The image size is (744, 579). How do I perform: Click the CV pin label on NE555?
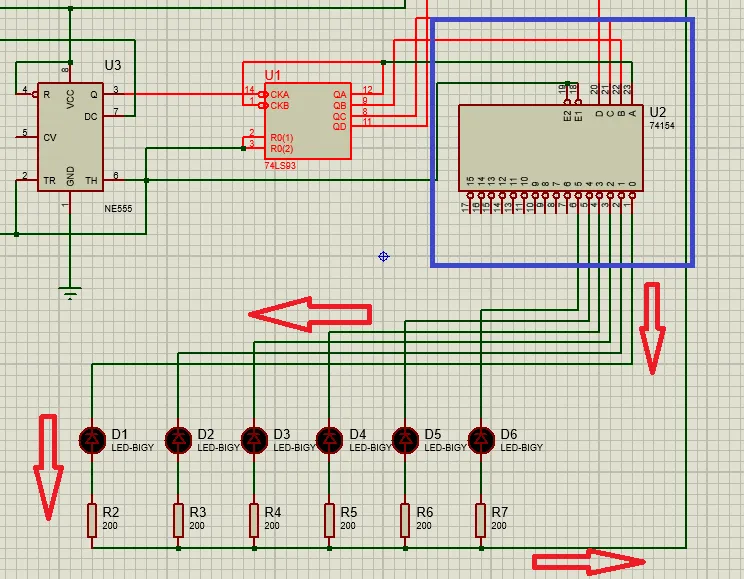(x=50, y=138)
